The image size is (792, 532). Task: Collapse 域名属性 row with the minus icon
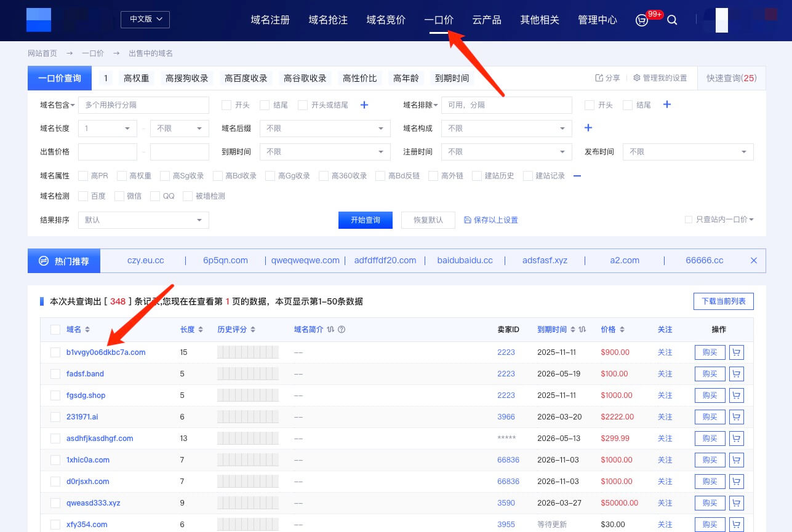577,176
